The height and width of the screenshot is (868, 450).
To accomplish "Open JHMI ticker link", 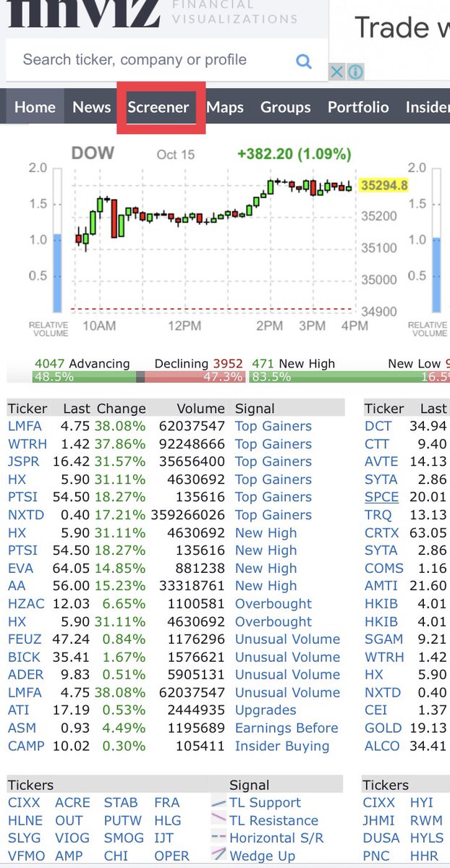I will point(379,820).
